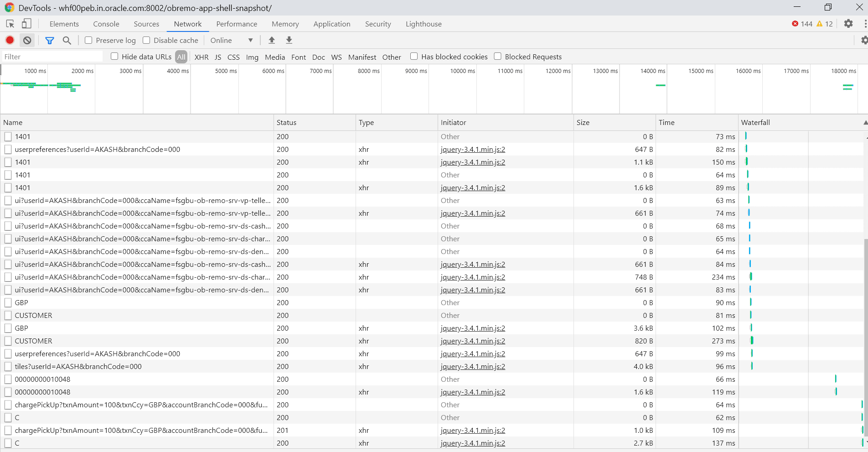Open network search with magnifier icon
The width and height of the screenshot is (868, 452).
tap(67, 40)
